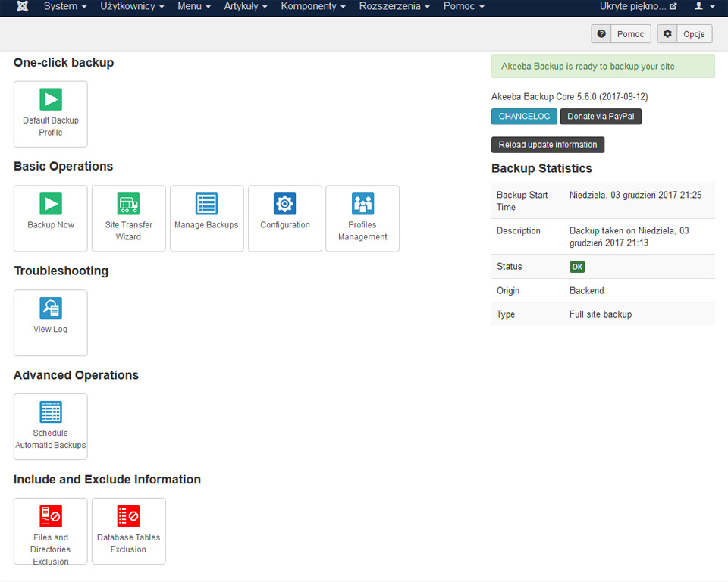Click the 'Troubleshooting' heading
Viewport: 728px width, 582px height.
[x=61, y=271]
